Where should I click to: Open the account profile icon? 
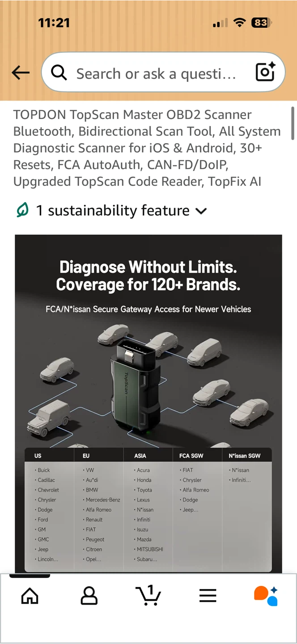pos(89,596)
